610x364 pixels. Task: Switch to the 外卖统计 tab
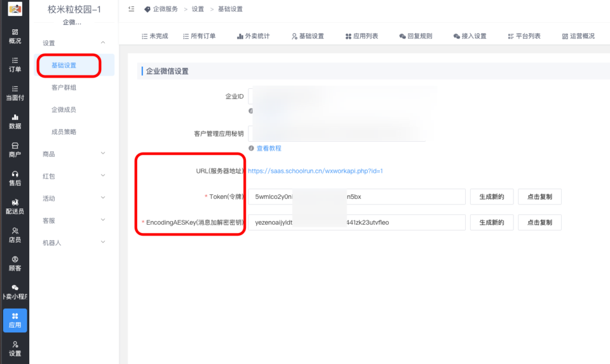point(253,36)
